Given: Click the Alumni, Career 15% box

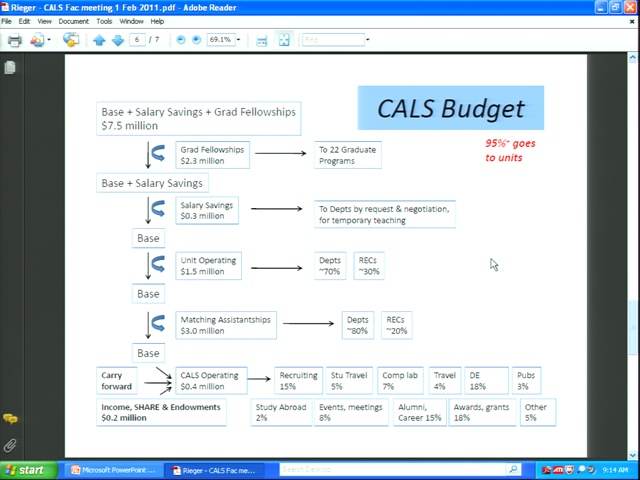Looking at the screenshot, I should pyautogui.click(x=420, y=412).
